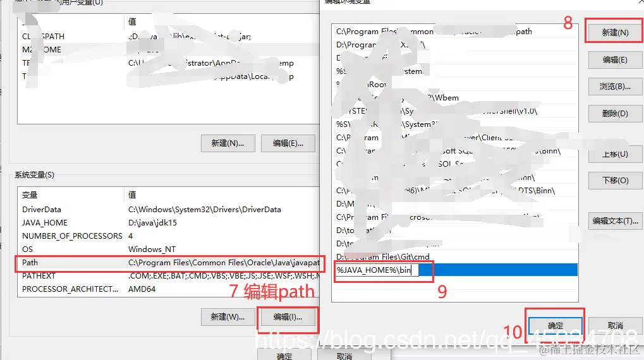This screenshot has width=644, height=360.
Task: Click the 值 column header in user variables
Action: (x=222, y=21)
